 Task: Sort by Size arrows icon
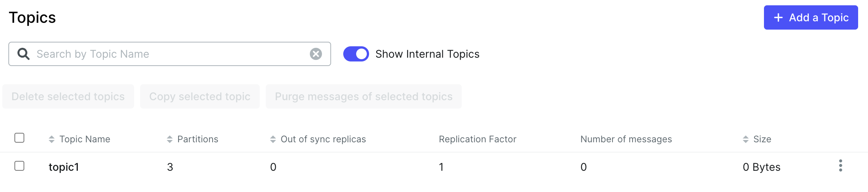click(745, 139)
